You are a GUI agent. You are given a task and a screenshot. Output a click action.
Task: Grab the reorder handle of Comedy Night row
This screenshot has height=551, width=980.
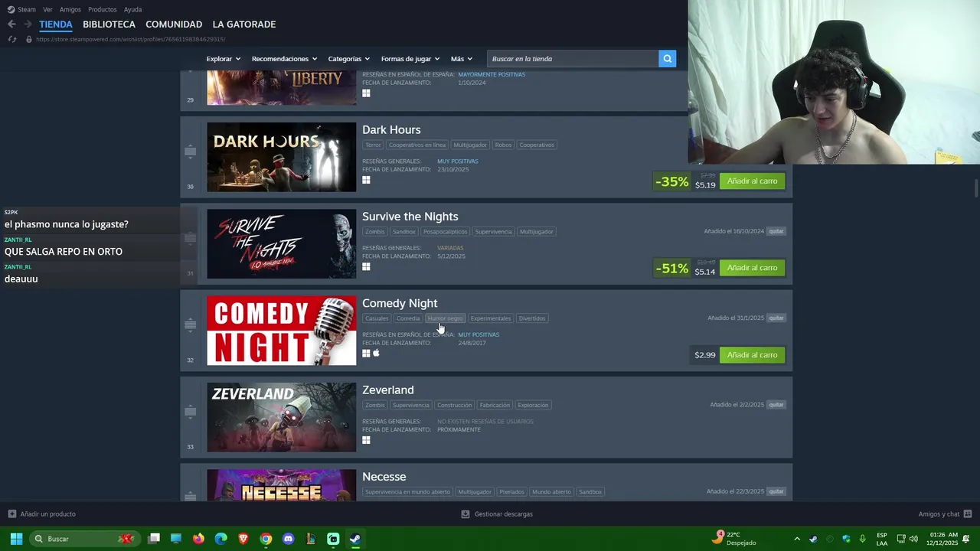tap(190, 325)
